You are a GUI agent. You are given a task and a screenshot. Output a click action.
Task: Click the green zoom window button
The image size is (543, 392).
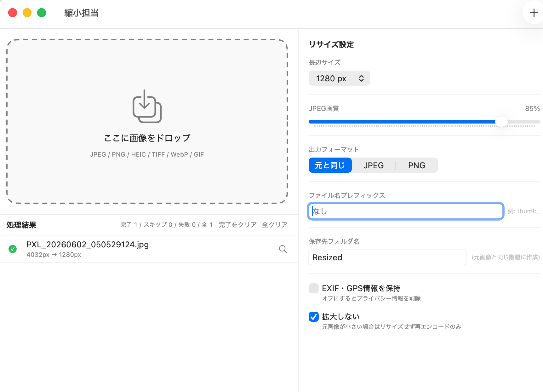[42, 13]
